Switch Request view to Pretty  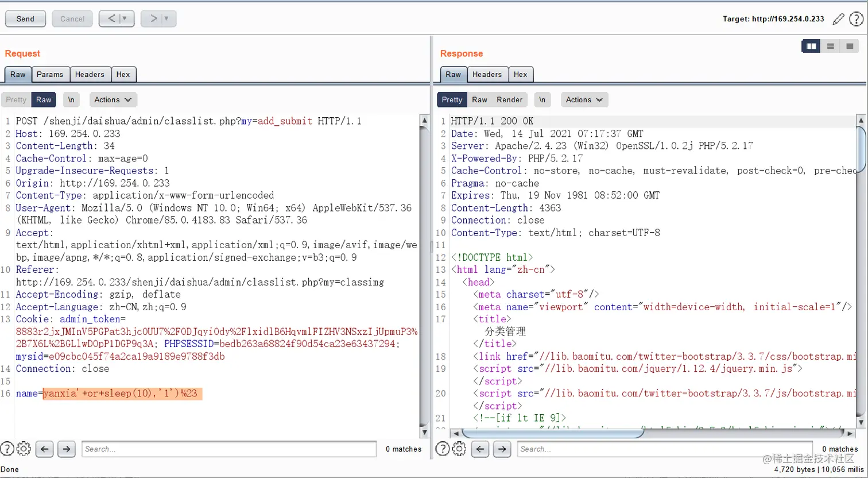point(16,99)
